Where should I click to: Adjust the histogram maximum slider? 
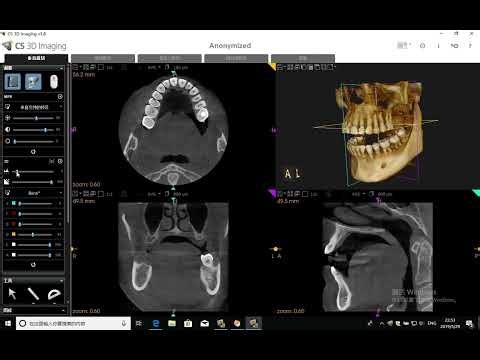tap(33, 182)
